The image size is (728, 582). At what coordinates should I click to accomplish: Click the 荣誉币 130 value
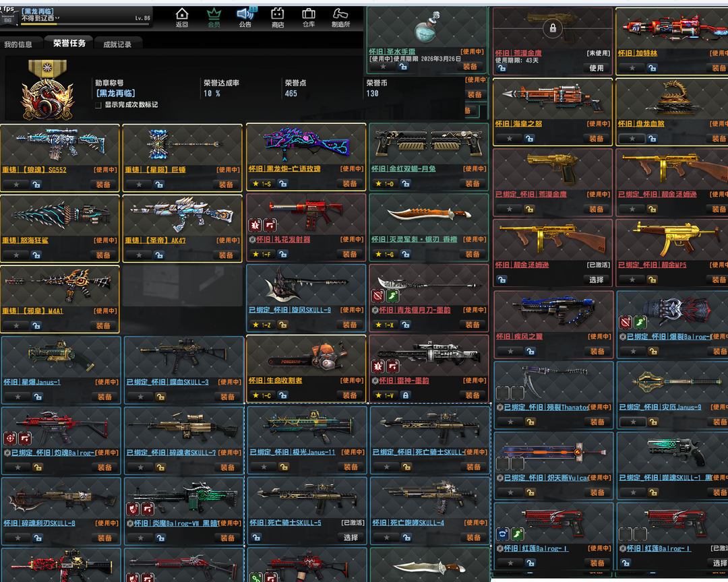372,93
